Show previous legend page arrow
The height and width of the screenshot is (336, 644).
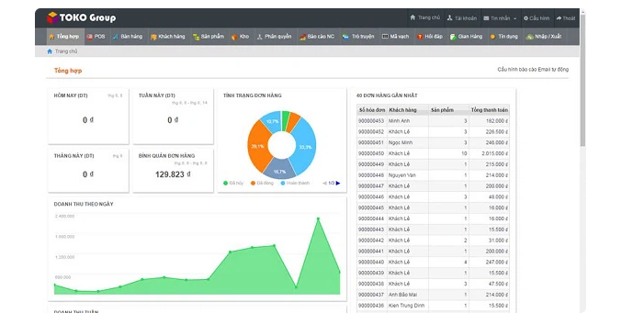pos(324,183)
